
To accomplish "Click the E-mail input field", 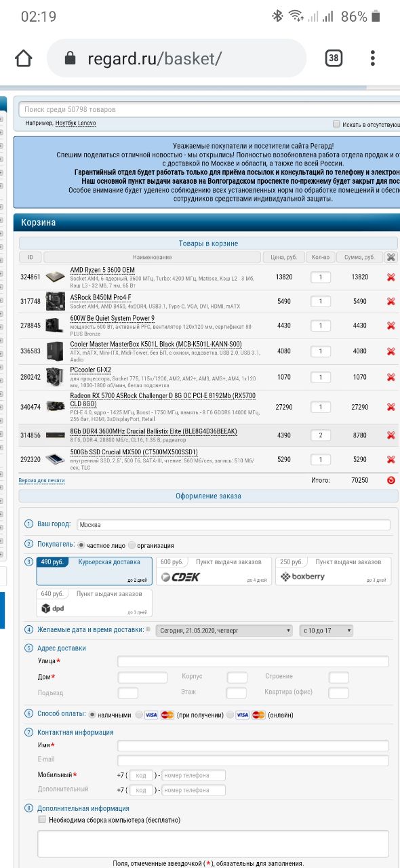I will coord(253,760).
